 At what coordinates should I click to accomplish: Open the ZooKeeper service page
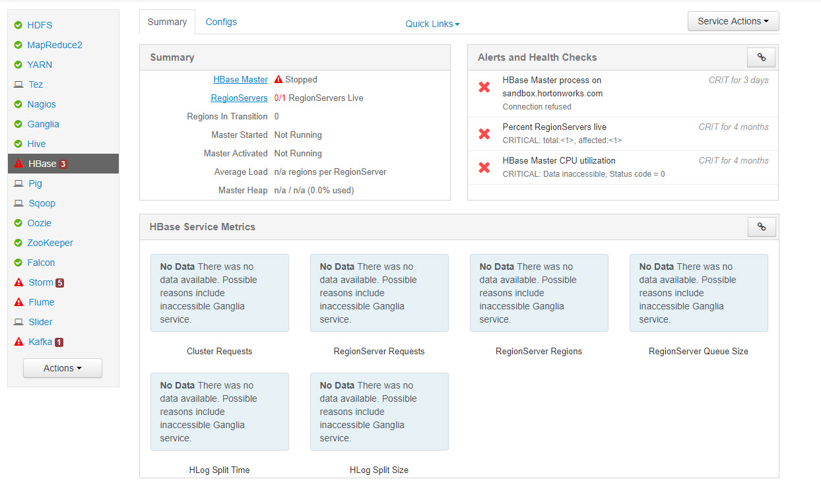pos(50,243)
